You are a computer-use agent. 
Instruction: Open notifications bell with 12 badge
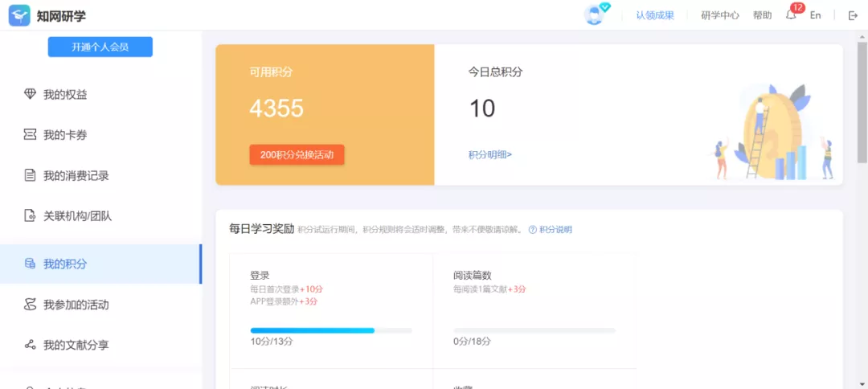coord(791,15)
